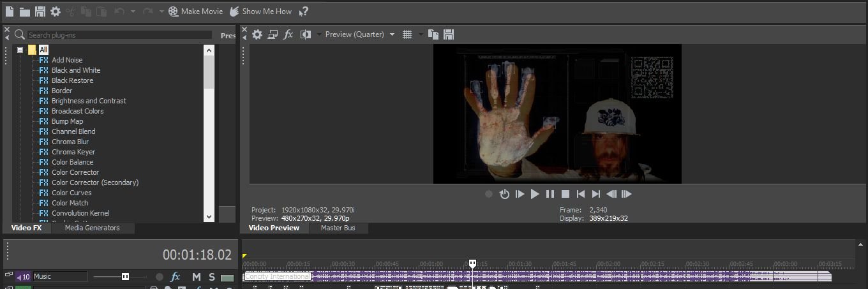Open the Preview (Quarter) quality dropdown

click(360, 34)
